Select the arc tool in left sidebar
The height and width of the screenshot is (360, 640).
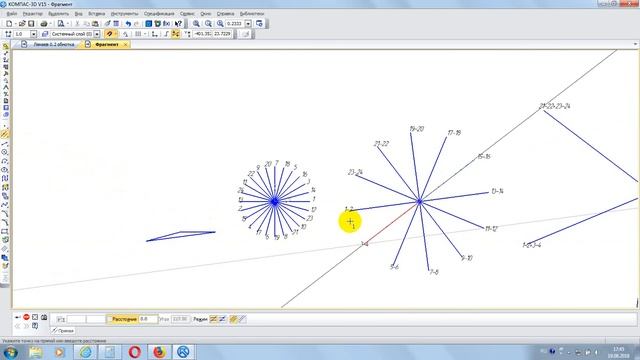coord(5,161)
